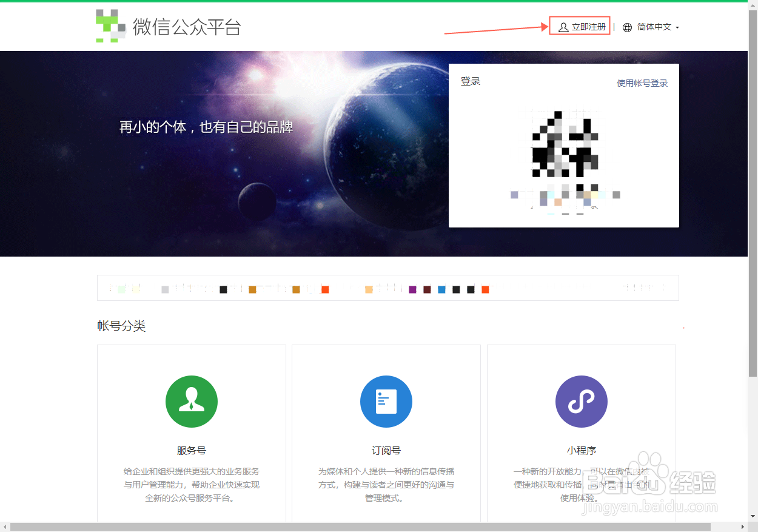
Task: Click the 订阅号 description text
Action: click(x=386, y=485)
